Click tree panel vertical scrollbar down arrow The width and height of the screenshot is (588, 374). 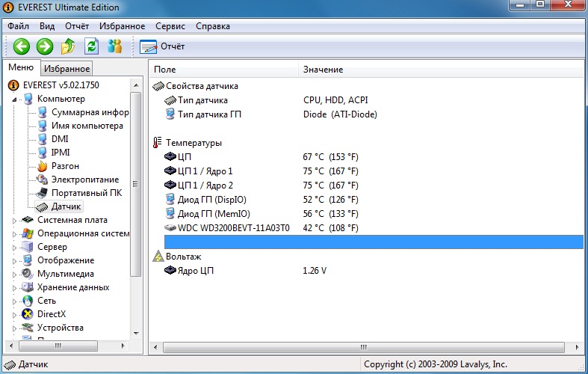coord(136,333)
